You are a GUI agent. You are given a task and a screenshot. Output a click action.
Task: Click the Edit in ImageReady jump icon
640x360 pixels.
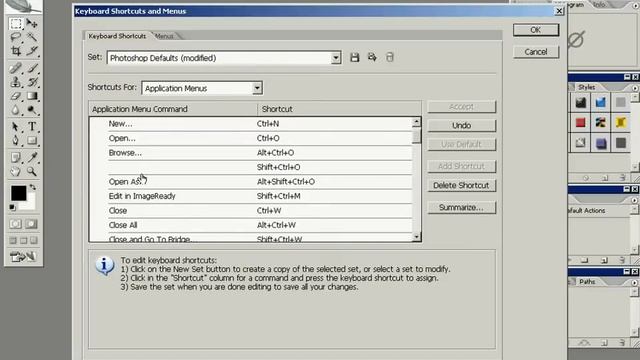(x=23, y=257)
